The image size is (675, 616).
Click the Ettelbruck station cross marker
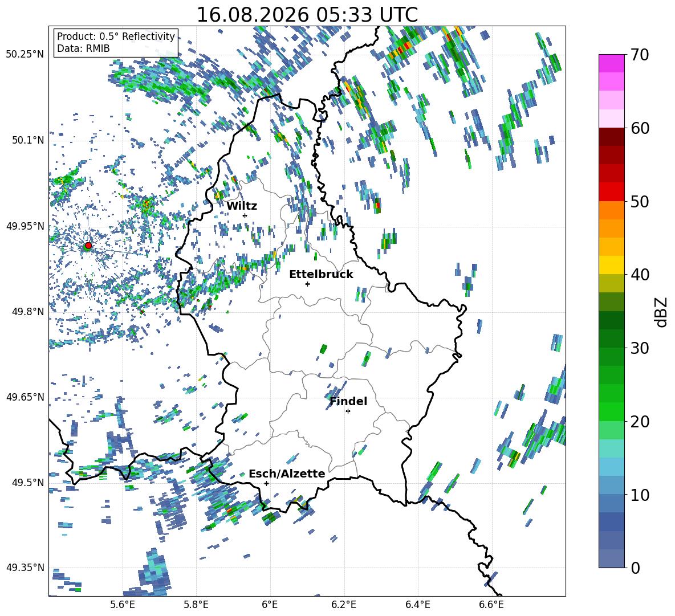pyautogui.click(x=307, y=284)
